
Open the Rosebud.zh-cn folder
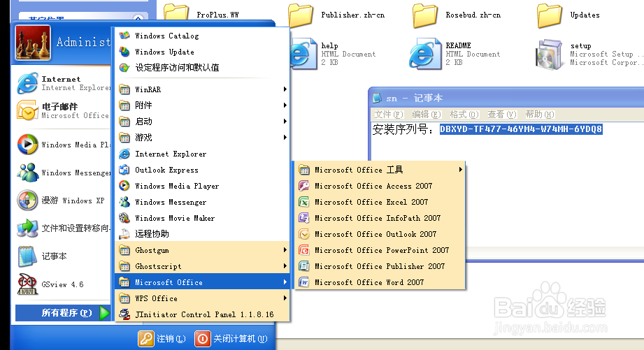point(457,15)
